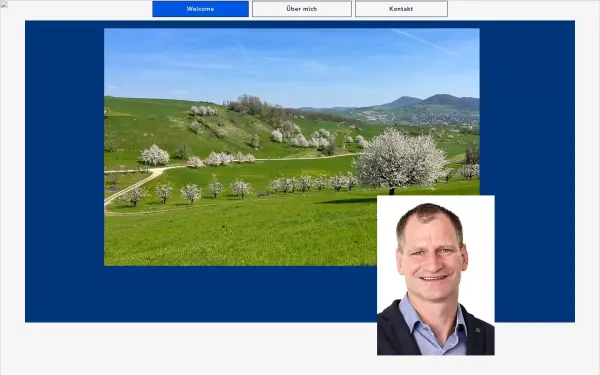Open the Welcome navigation tab

tap(201, 9)
